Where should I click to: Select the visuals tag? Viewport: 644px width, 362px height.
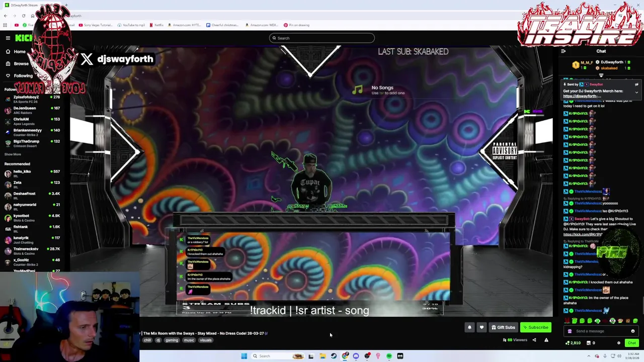pos(205,340)
